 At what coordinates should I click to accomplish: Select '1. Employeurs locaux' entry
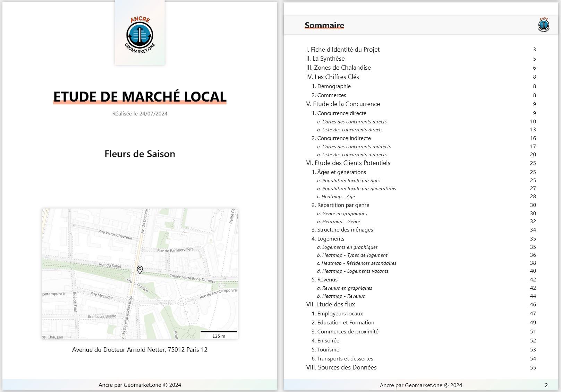tap(337, 313)
